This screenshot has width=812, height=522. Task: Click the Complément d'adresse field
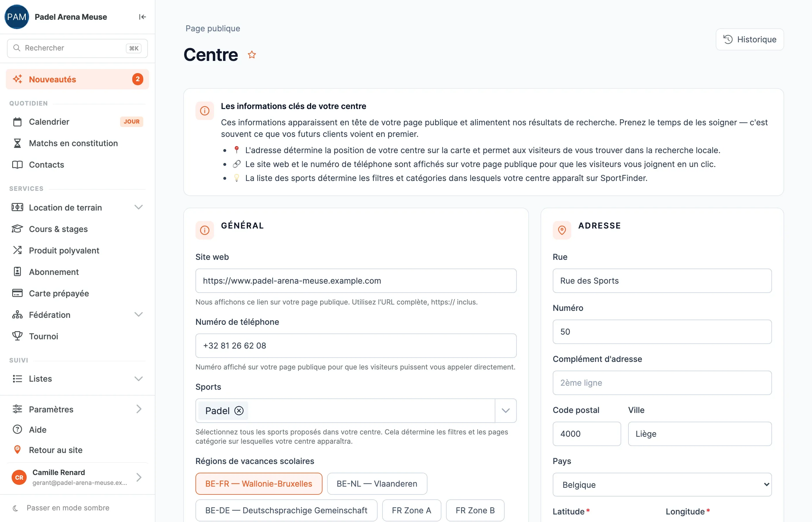pyautogui.click(x=662, y=382)
